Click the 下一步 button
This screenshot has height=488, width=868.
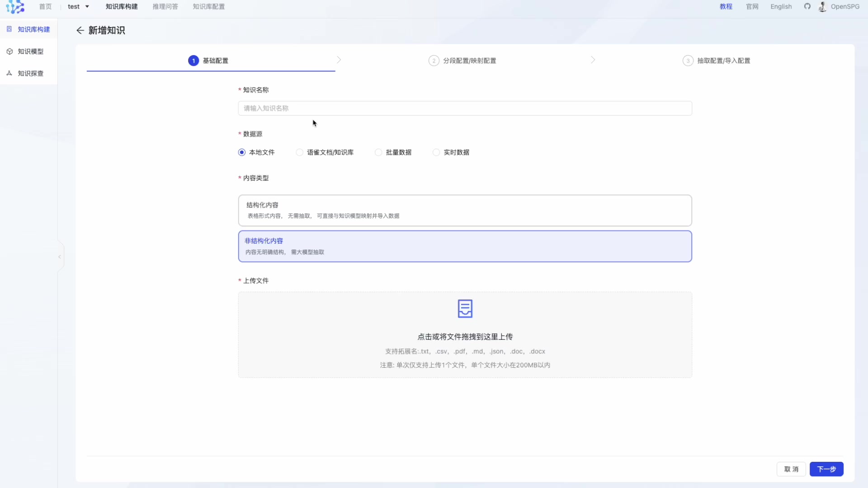(826, 469)
